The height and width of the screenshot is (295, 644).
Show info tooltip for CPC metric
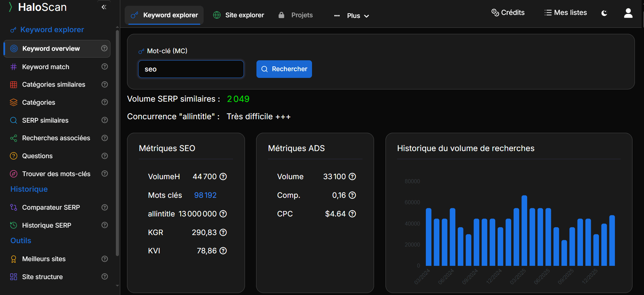point(352,214)
